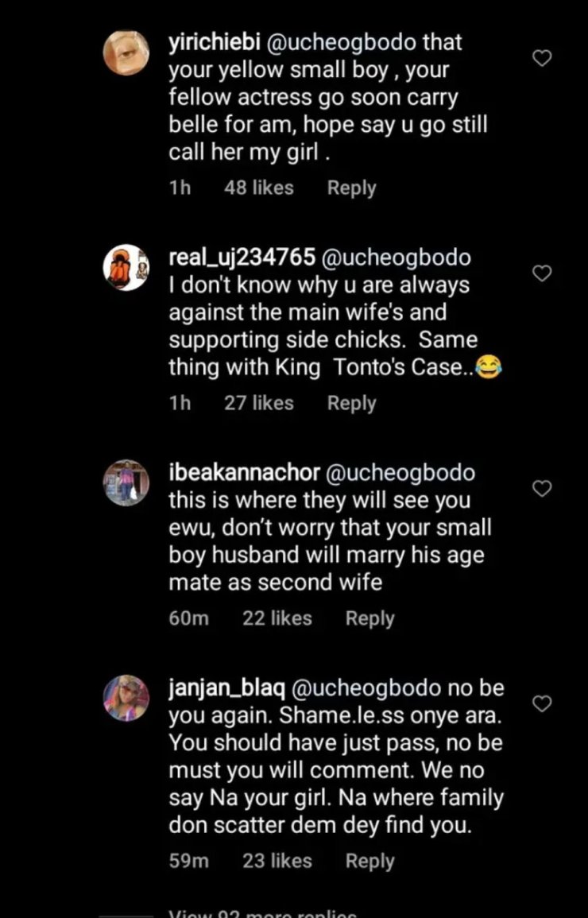This screenshot has height=918, width=588.
Task: Reply to real_uj234765's comment
Action: pyautogui.click(x=351, y=403)
